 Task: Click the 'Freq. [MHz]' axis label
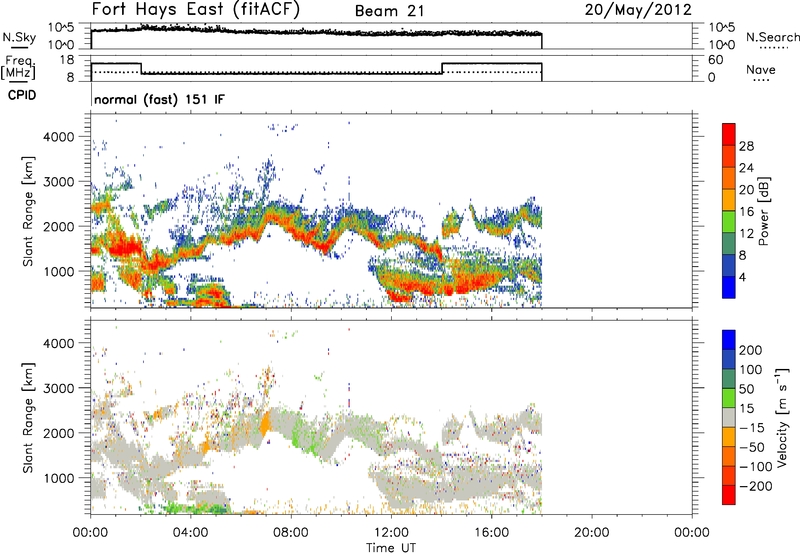tap(18, 67)
